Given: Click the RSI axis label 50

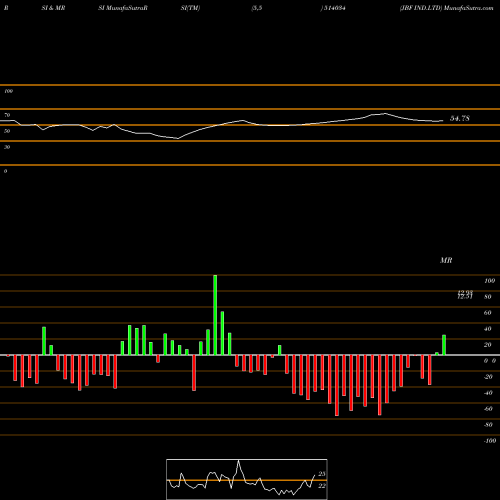Looking at the screenshot, I should pos(7,131).
